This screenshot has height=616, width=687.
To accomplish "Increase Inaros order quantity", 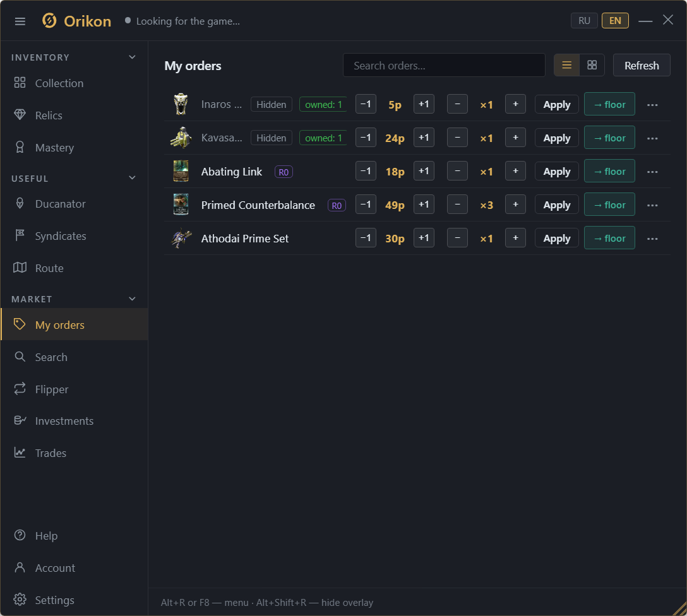I will coord(515,104).
